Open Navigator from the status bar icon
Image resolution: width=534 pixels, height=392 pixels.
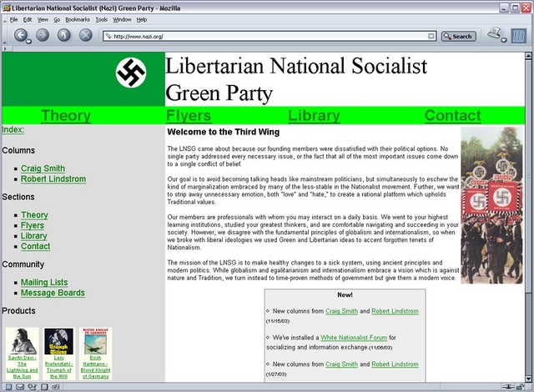click(x=9, y=387)
